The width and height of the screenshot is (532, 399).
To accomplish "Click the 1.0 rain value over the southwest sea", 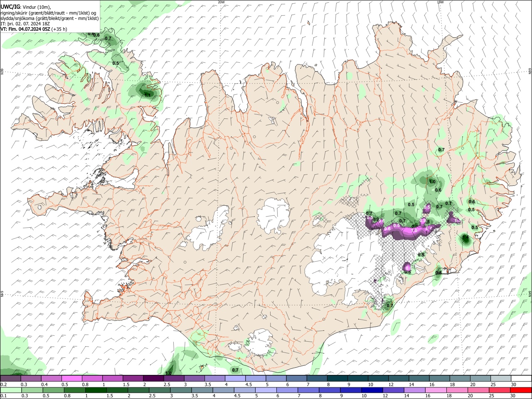I will [x=169, y=373].
